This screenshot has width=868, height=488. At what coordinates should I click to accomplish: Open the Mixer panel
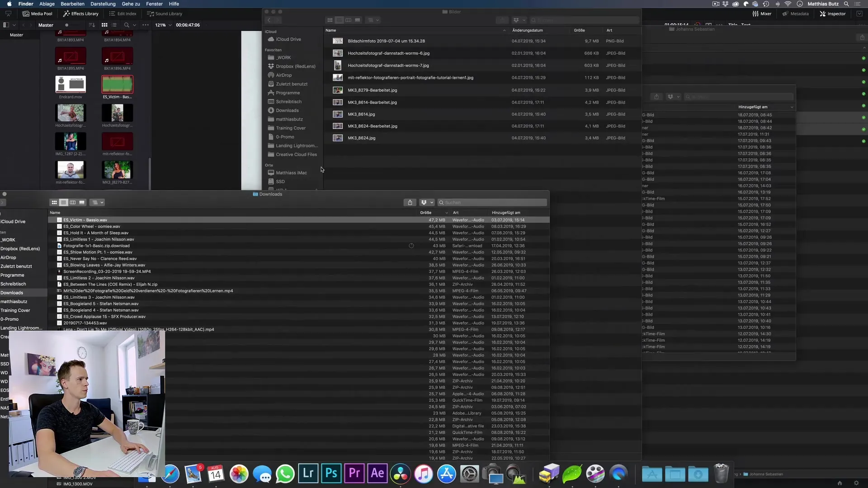click(762, 14)
